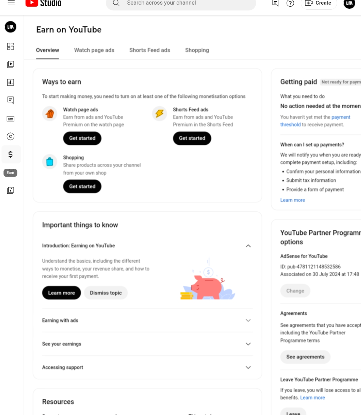361x415 pixels.
Task: Open the Content icon in the sidebar
Action: [x=11, y=64]
